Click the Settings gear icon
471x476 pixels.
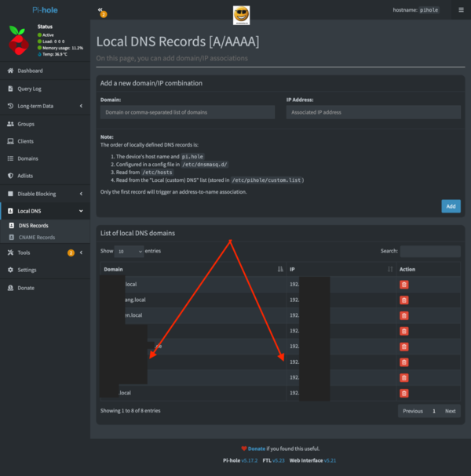pyautogui.click(x=11, y=270)
